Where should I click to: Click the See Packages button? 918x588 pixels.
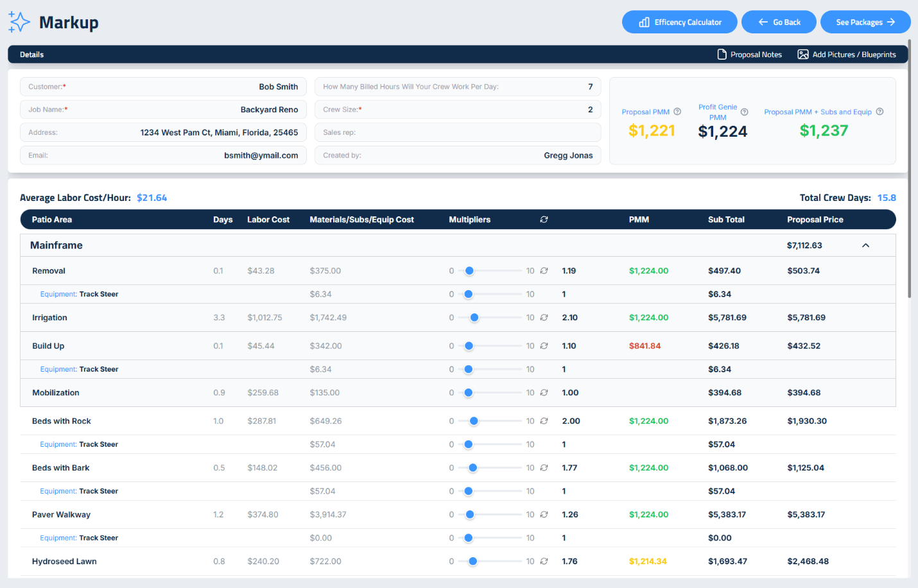click(865, 22)
